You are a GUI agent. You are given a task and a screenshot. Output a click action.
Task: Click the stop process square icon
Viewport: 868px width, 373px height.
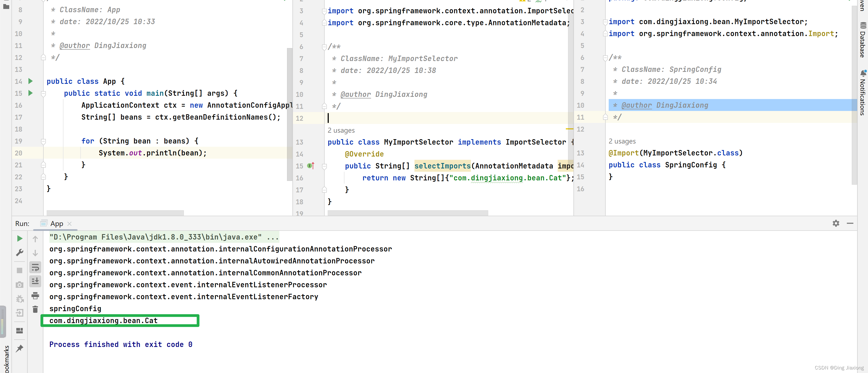[20, 270]
